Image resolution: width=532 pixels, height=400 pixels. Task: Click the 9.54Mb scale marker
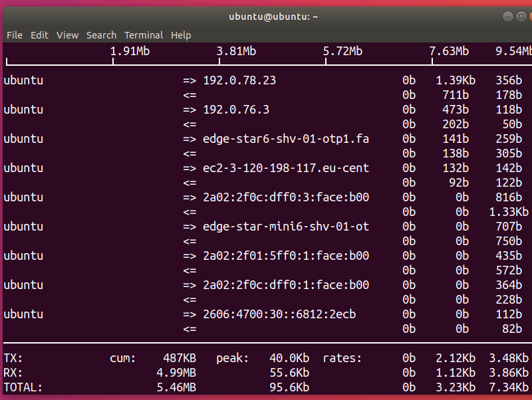click(512, 50)
